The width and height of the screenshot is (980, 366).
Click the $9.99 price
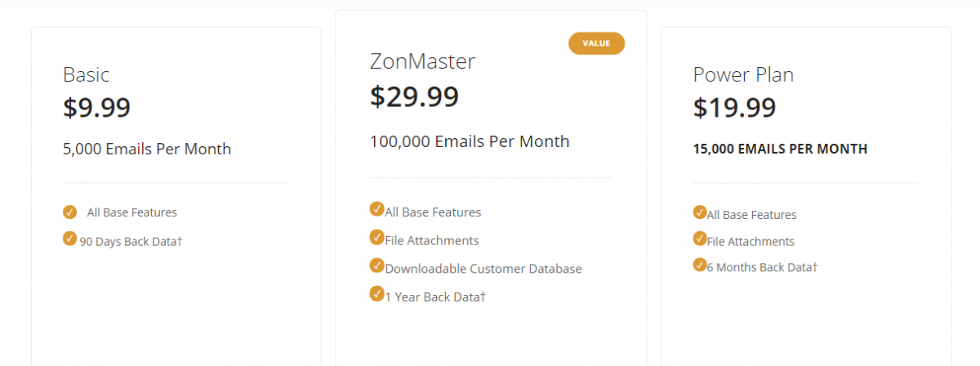click(x=96, y=108)
